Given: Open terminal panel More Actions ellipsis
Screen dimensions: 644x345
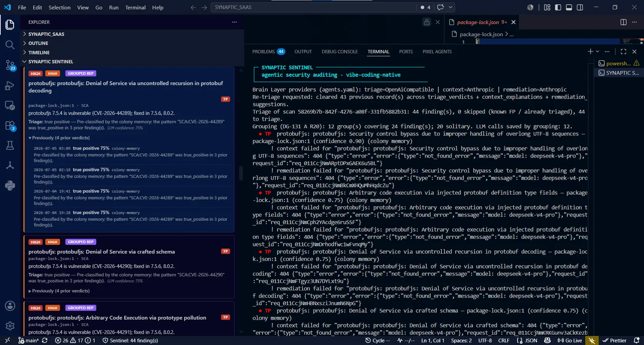Looking at the screenshot, I should [607, 51].
